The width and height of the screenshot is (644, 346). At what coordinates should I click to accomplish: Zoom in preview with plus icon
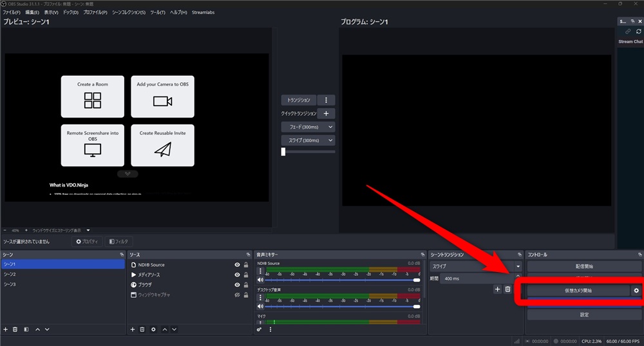pos(26,230)
